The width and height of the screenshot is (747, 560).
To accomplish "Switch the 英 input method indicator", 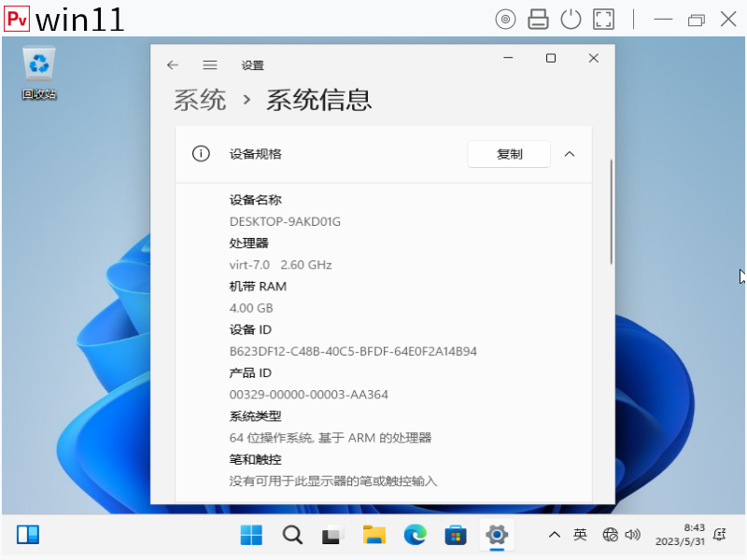I will point(580,535).
